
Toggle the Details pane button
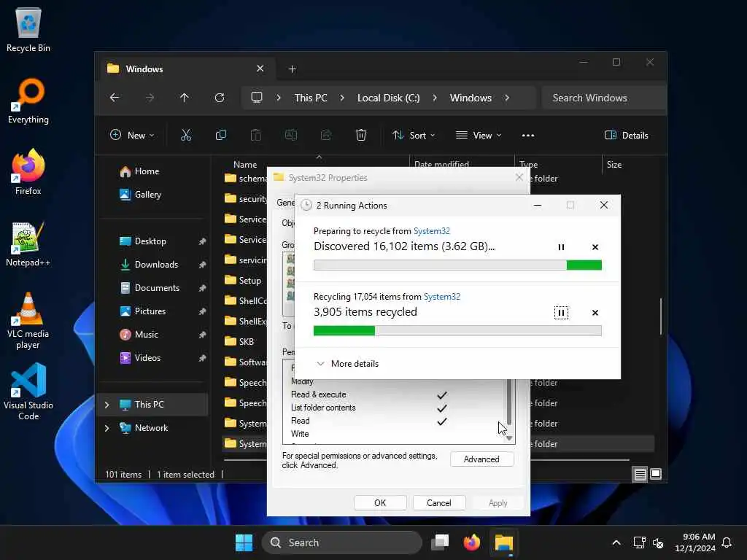pos(626,135)
